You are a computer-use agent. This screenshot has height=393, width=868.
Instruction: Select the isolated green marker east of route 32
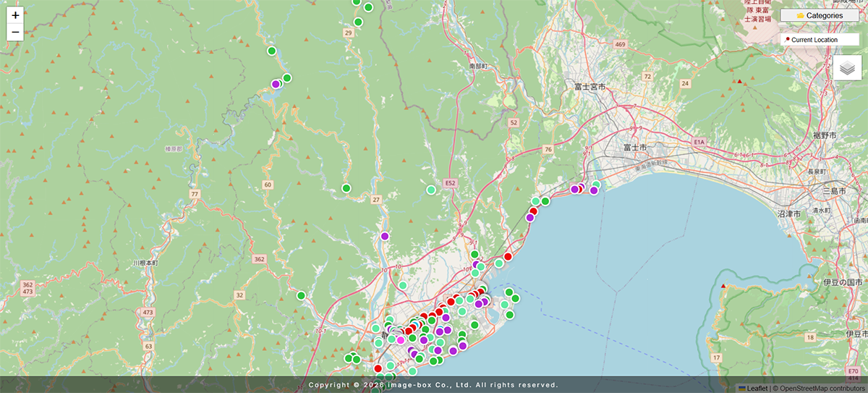click(x=301, y=295)
